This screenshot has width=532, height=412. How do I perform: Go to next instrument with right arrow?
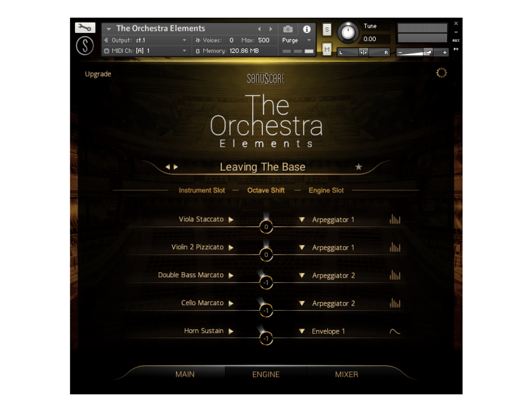[x=271, y=29]
